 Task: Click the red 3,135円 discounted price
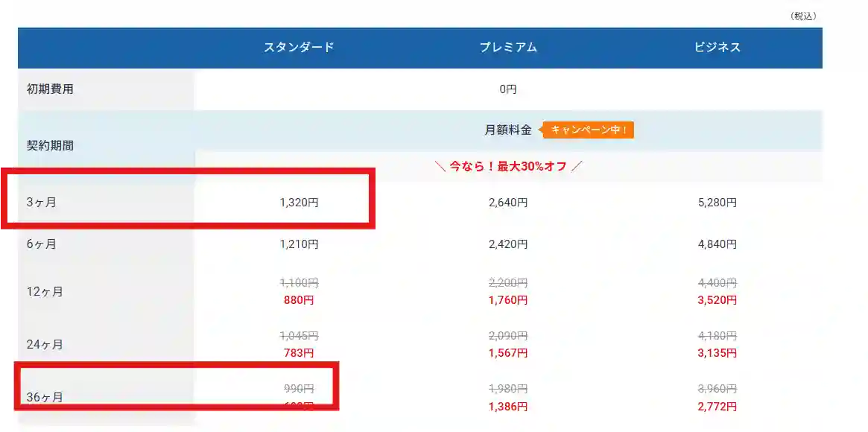click(x=717, y=353)
